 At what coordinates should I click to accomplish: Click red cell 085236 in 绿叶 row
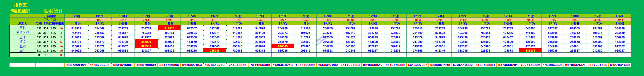click(214, 51)
